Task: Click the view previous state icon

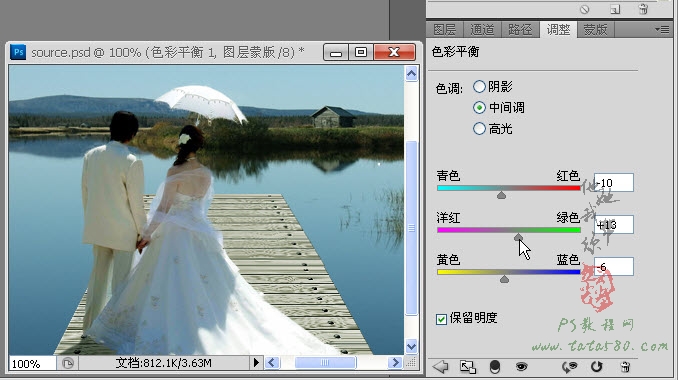Action: [x=569, y=367]
